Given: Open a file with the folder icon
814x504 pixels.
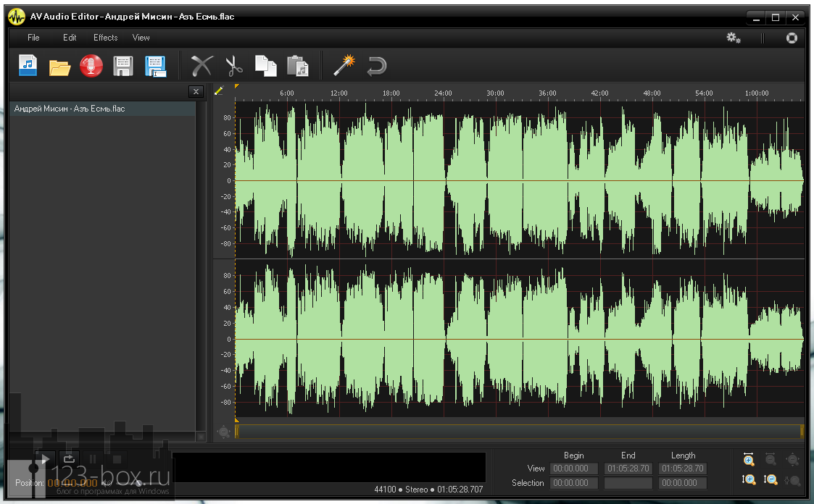Looking at the screenshot, I should click(x=59, y=67).
